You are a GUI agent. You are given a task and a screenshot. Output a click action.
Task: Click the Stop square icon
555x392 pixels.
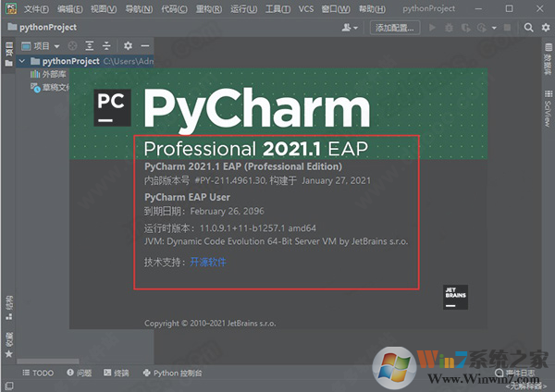click(x=507, y=28)
